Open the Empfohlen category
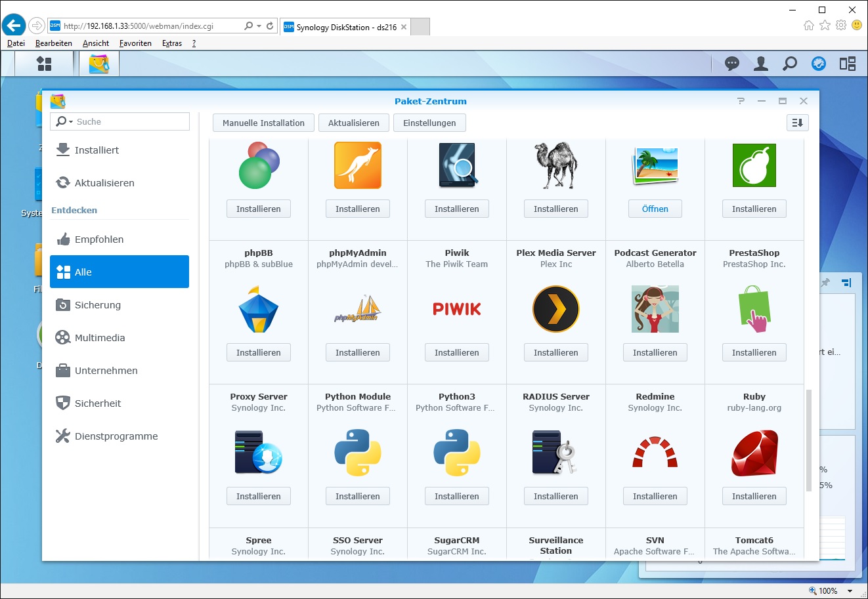The height and width of the screenshot is (599, 868). coord(119,239)
